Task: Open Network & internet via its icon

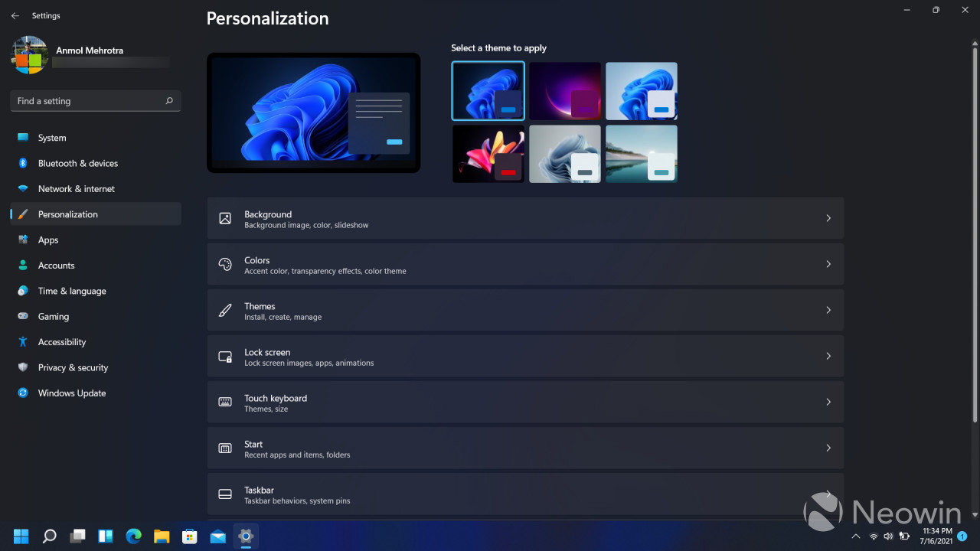Action: (23, 189)
